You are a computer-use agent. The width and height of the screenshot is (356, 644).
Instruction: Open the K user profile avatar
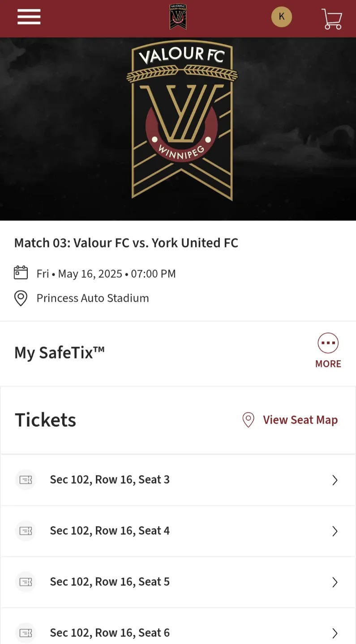coord(282,17)
